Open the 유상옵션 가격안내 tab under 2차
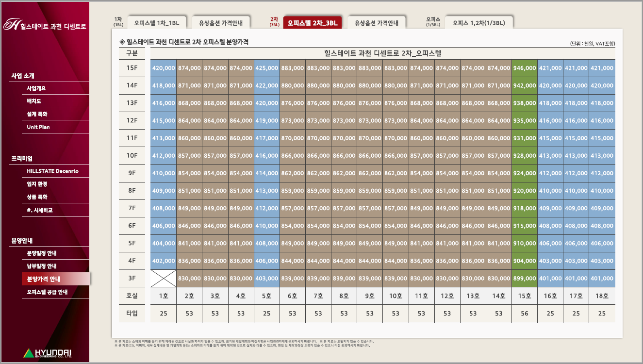This screenshot has width=643, height=364. pos(376,23)
